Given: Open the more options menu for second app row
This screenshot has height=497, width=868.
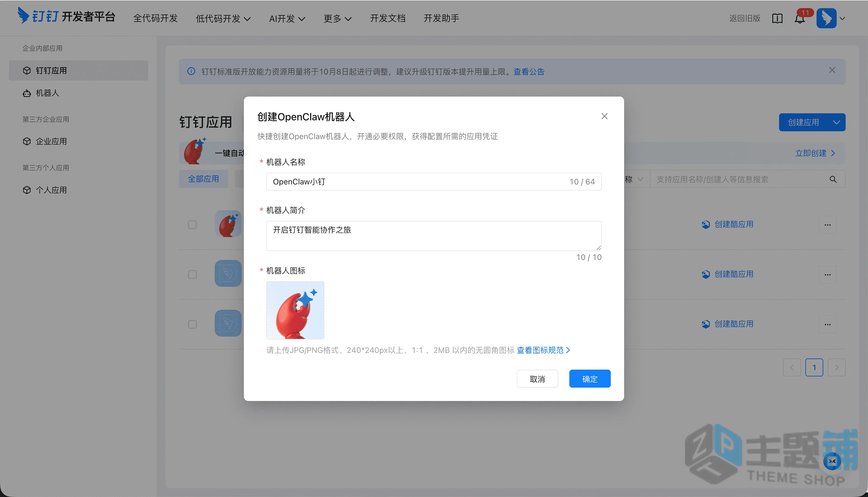Looking at the screenshot, I should 827,275.
